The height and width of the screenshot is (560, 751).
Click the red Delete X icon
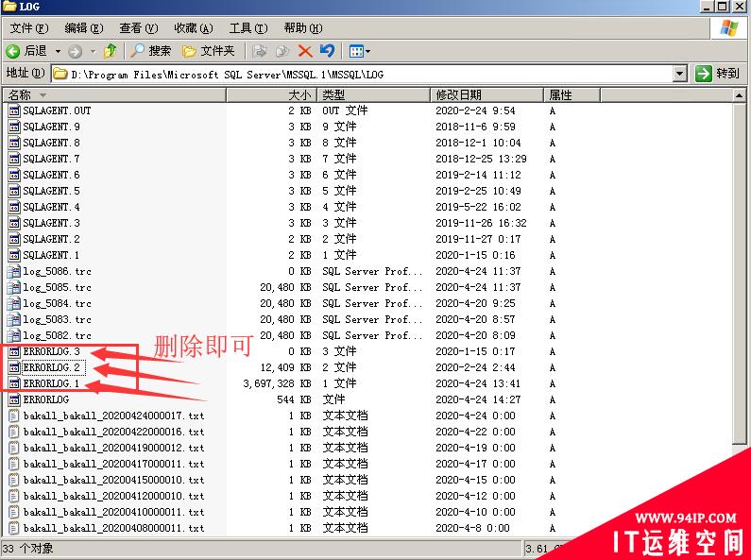(x=305, y=51)
